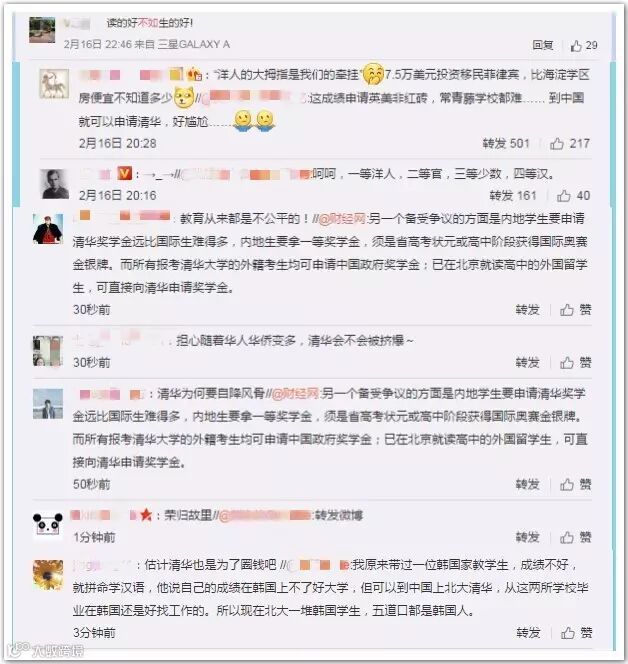Like the repost with 217 likes
The width and height of the screenshot is (628, 664).
570,144
